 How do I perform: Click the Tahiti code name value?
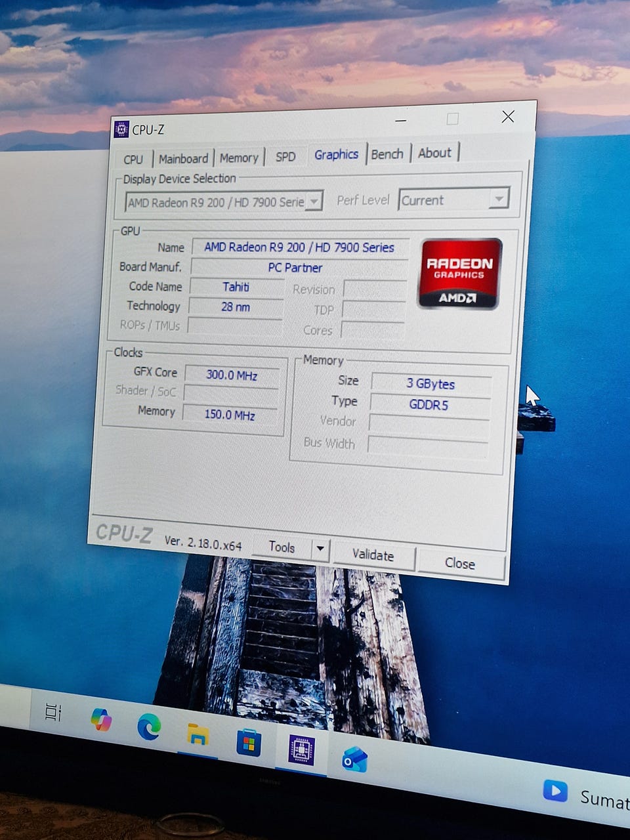point(236,287)
